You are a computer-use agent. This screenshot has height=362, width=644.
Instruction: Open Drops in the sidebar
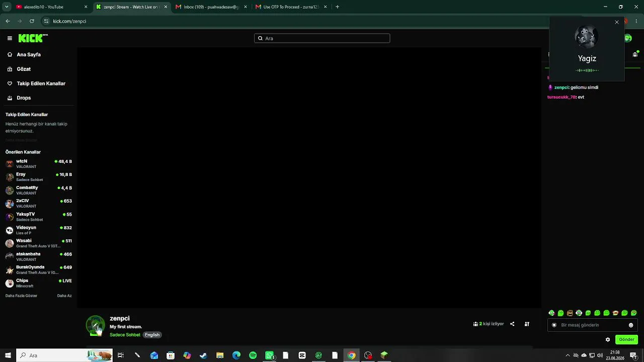click(24, 98)
